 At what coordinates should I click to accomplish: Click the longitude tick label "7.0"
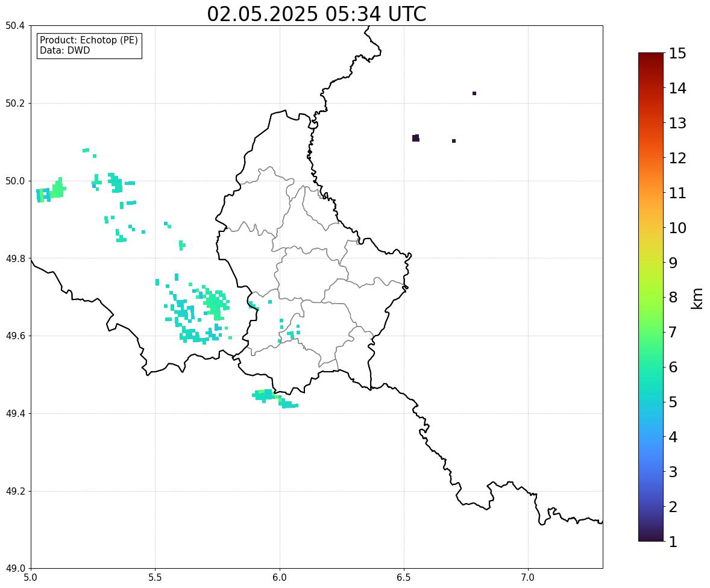tap(528, 578)
